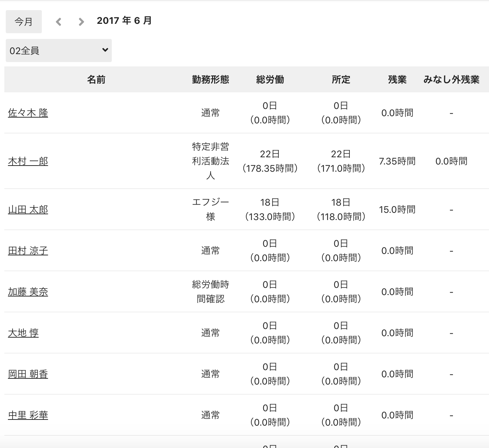Select 総労働時間確認 work type cell
The height and width of the screenshot is (448, 489).
coord(211,292)
